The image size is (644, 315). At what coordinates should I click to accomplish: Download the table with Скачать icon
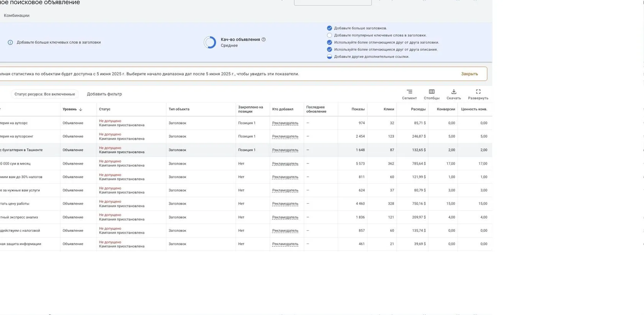(x=454, y=92)
